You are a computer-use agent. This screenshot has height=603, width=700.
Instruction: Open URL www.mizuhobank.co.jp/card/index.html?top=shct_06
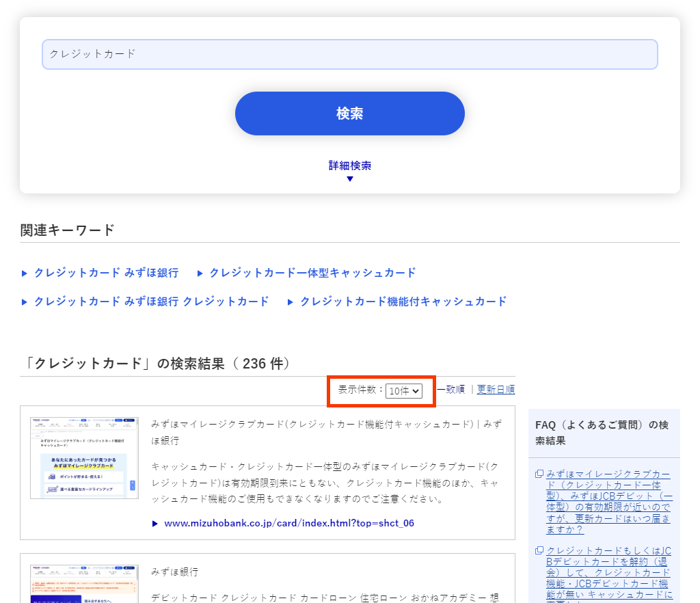point(289,523)
